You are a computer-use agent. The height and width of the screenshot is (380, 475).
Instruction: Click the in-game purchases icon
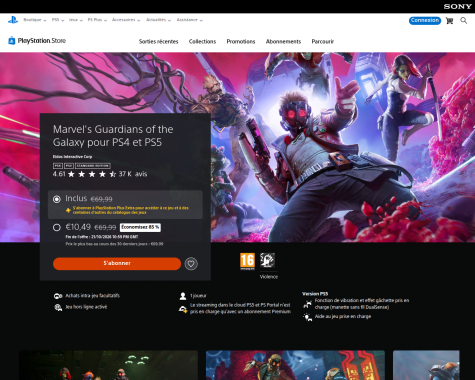58,296
